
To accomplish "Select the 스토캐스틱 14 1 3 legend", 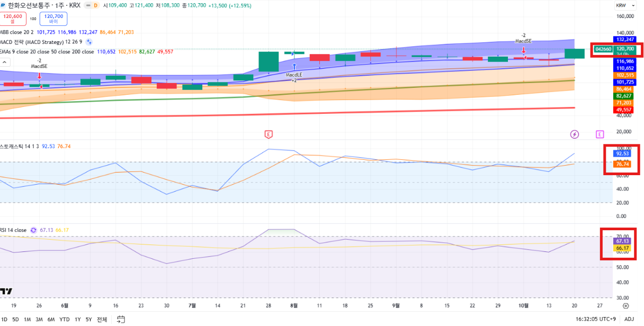I will (20, 146).
